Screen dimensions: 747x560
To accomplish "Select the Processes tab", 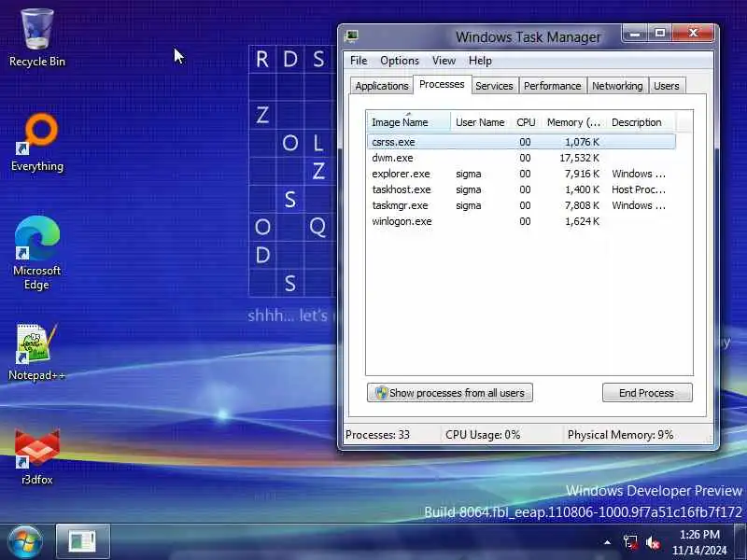I will [x=442, y=84].
